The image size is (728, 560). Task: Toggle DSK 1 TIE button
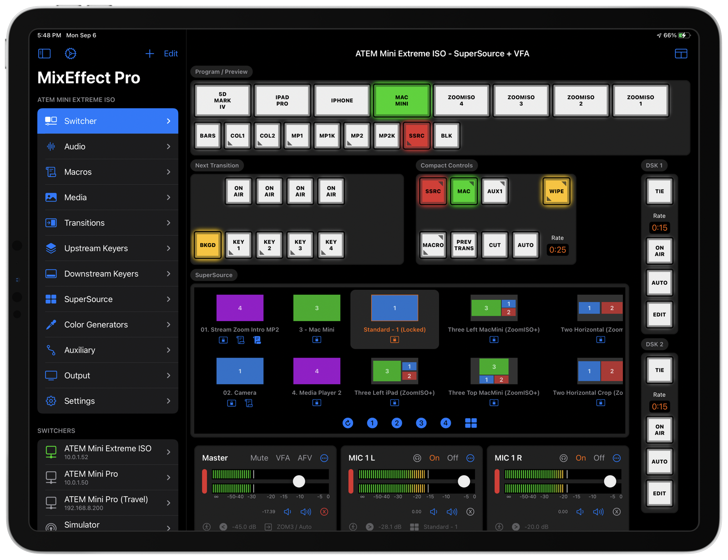[659, 192]
